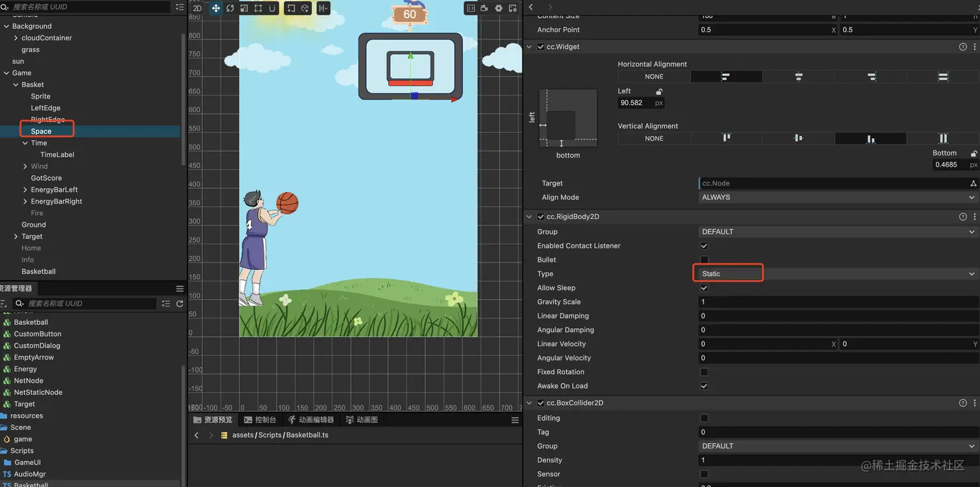The height and width of the screenshot is (487, 980).
Task: Open scene view settings gear
Action: [498, 8]
